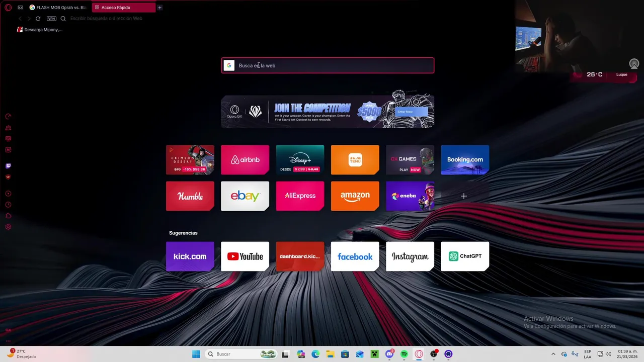
Task: Open GX Control speedometer sidebar icon
Action: point(8,117)
